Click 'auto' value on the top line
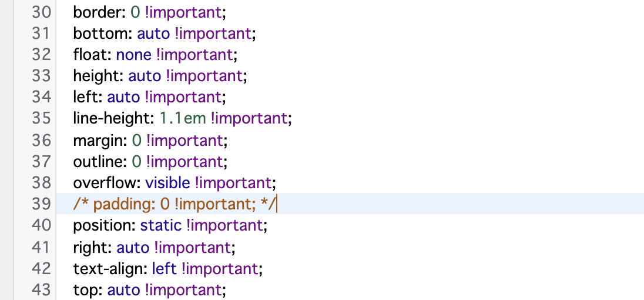The image size is (644, 300). [x=123, y=289]
